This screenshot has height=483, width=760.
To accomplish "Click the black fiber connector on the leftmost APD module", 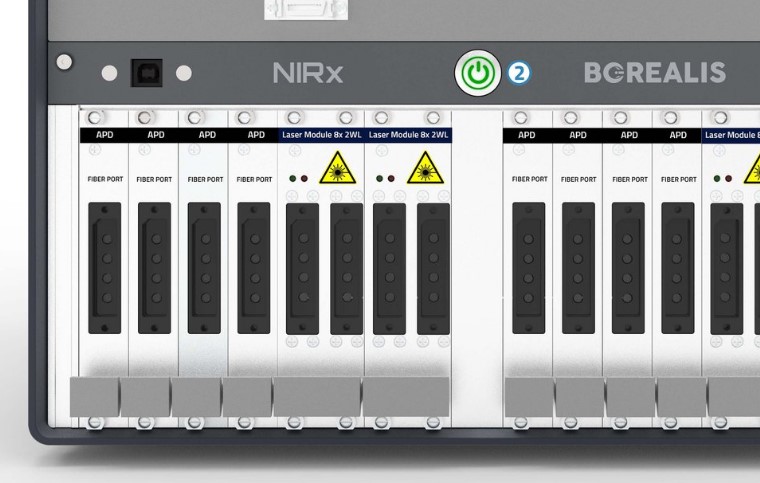I will coord(105,268).
